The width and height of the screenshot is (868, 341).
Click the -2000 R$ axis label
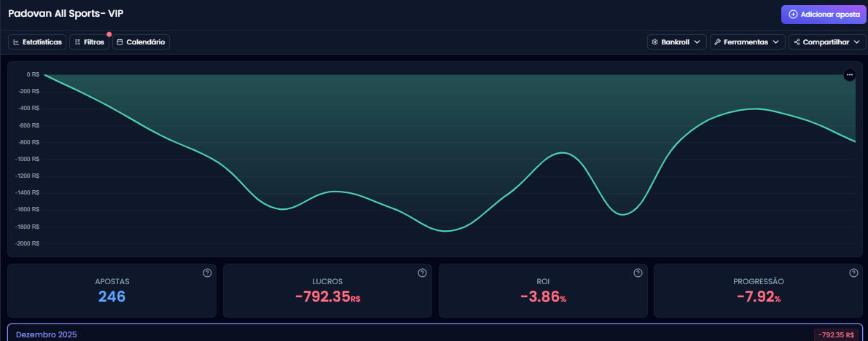[28, 243]
